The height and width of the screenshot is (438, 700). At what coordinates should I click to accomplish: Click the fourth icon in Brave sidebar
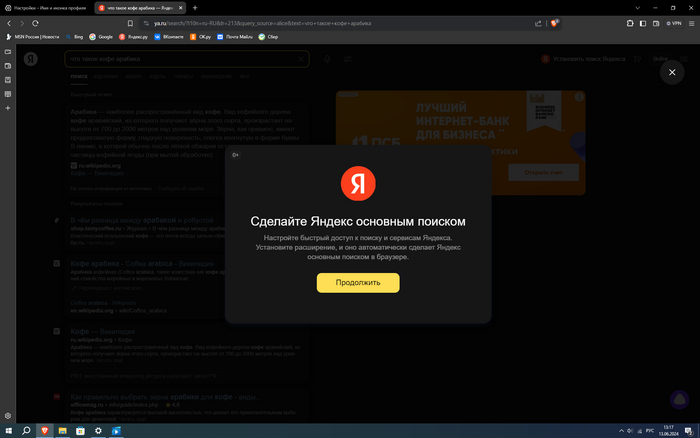point(8,94)
